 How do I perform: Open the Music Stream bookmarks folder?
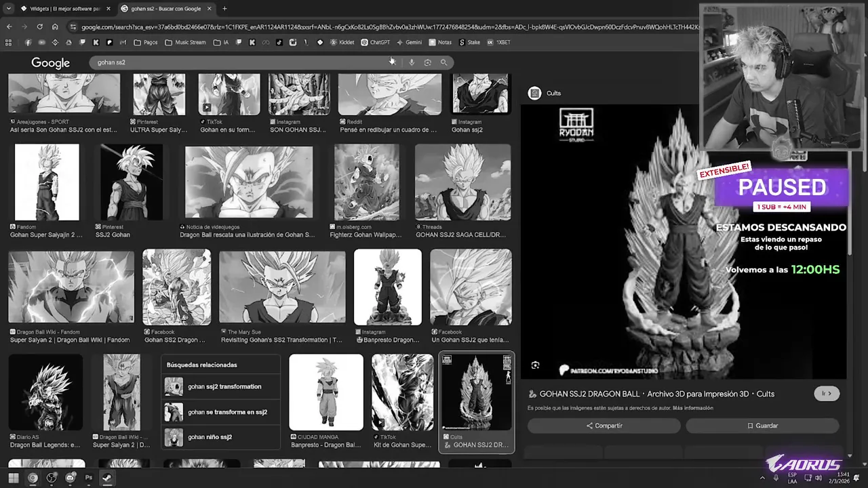(185, 42)
